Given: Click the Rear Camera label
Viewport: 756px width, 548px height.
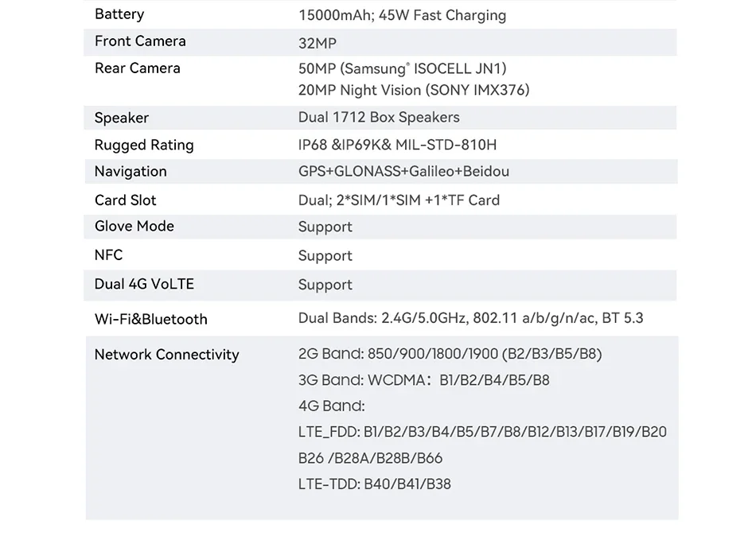Looking at the screenshot, I should click(137, 68).
